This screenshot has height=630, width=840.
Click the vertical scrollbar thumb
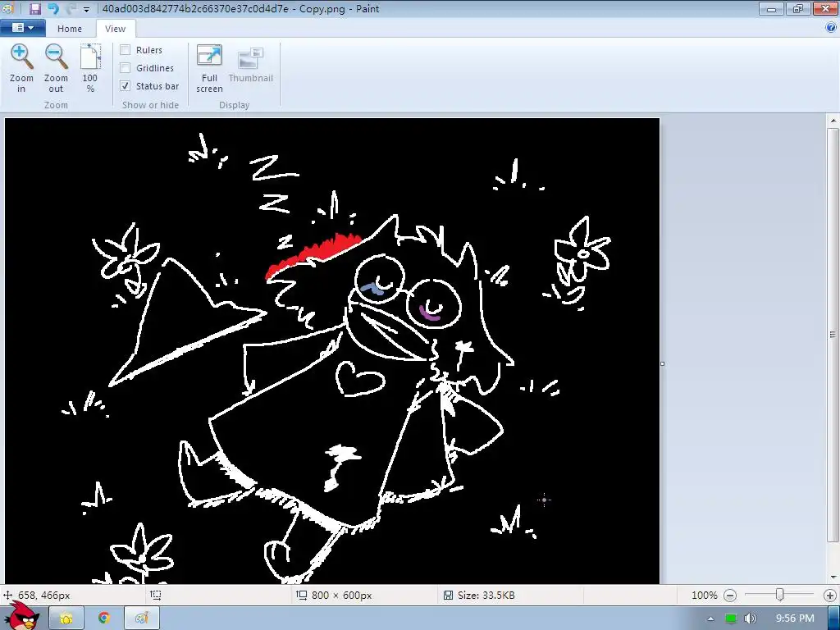coord(833,335)
